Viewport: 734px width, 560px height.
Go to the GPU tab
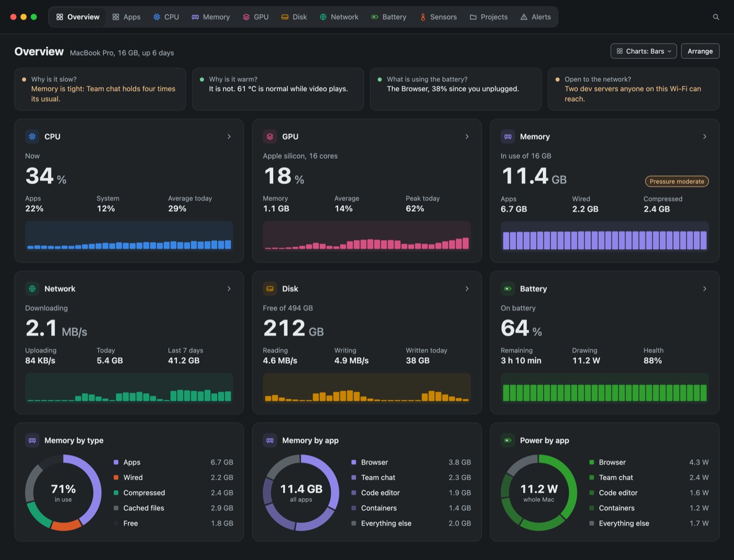(256, 17)
